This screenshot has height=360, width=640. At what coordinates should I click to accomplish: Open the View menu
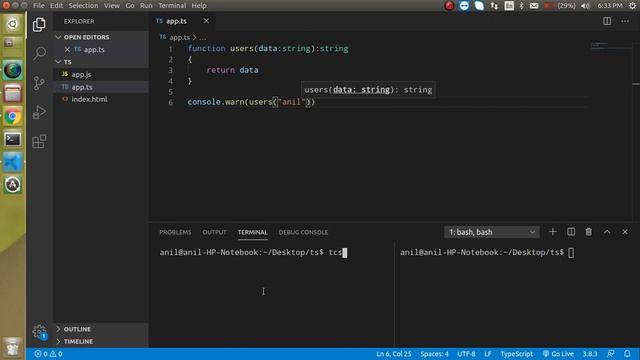click(111, 6)
